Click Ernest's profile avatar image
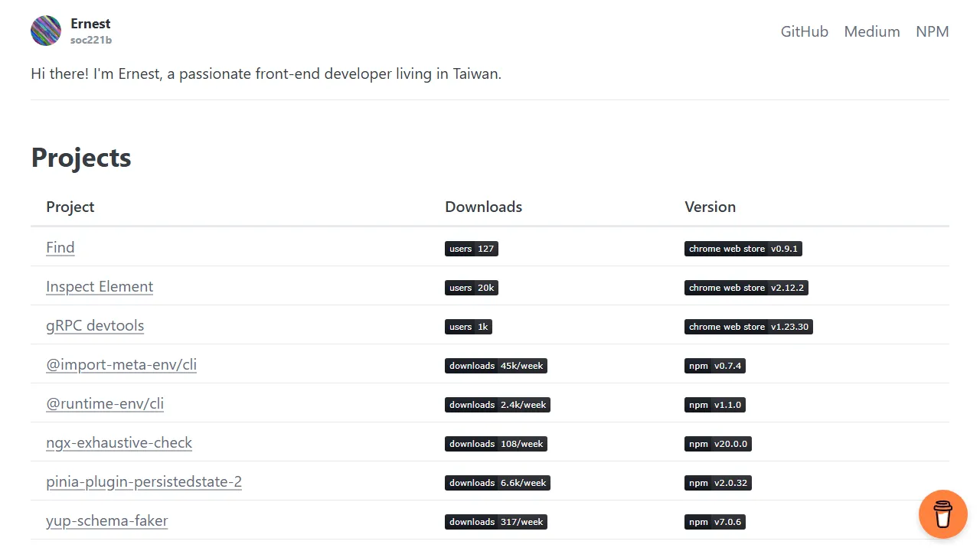The width and height of the screenshot is (980, 551). coord(45,31)
